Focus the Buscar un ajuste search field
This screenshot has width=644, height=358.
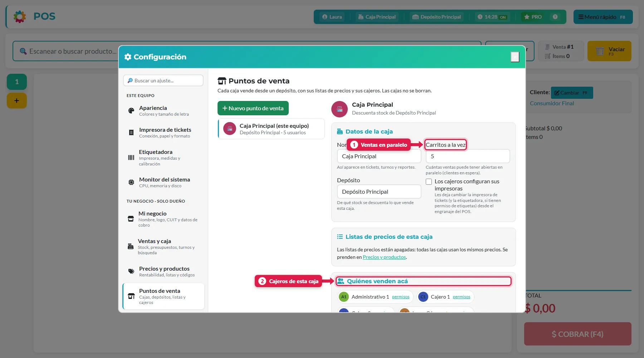click(163, 81)
